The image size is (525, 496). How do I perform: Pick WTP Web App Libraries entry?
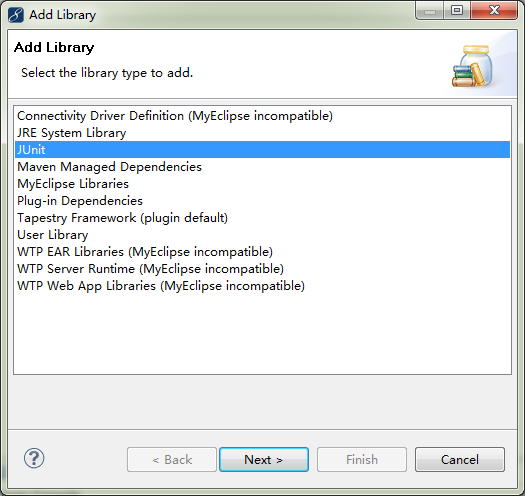point(262,286)
